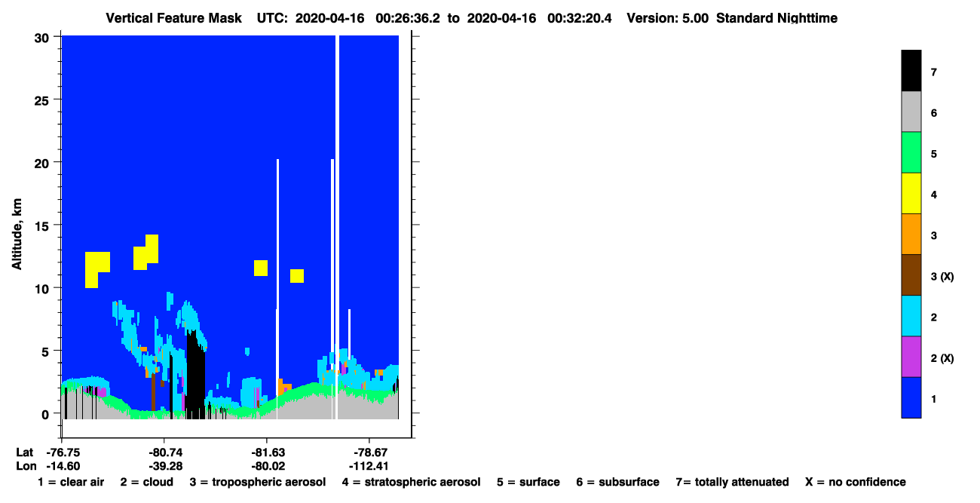The height and width of the screenshot is (503, 980).
Task: Click the 'Lat' row label
Action: pos(24,452)
